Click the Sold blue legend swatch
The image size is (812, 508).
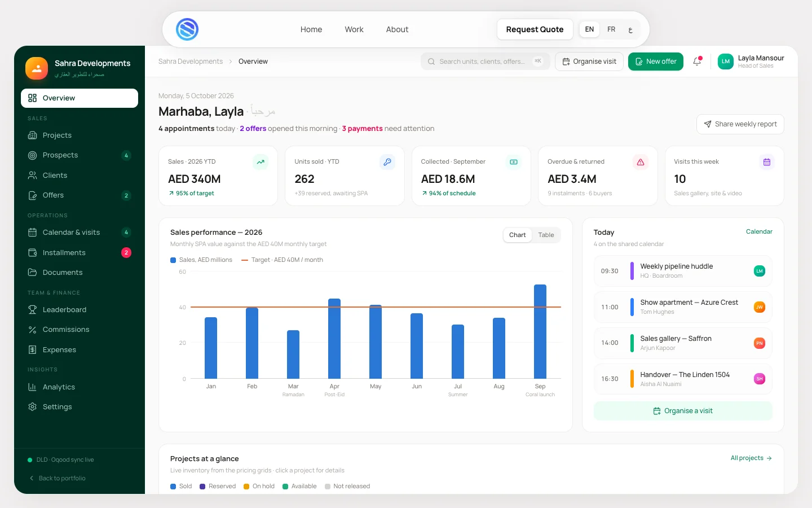[173, 487]
